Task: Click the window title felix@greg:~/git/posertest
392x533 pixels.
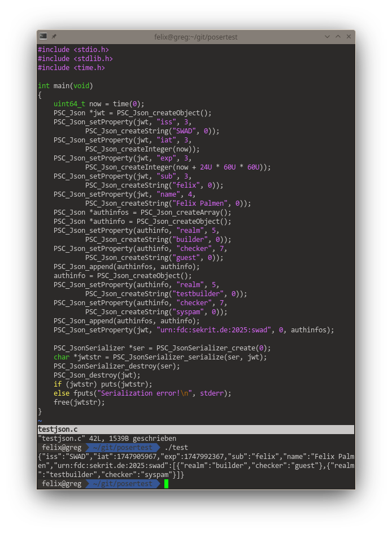Action: 195,37
